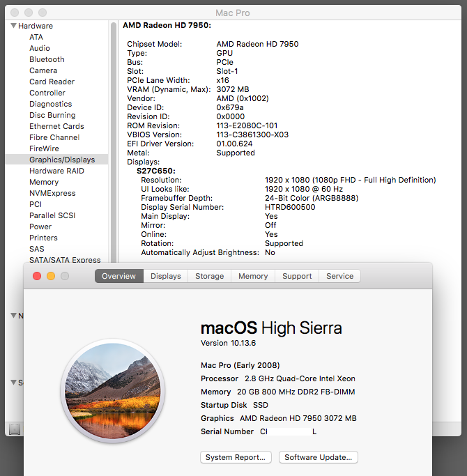Collapse the Hardware tree section
The image size is (467, 476).
(x=14, y=26)
